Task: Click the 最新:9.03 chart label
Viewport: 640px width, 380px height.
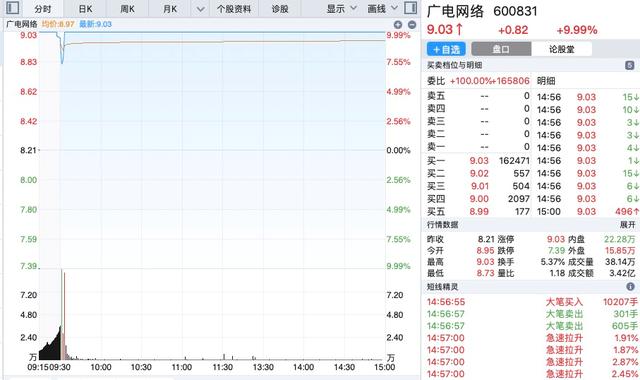Action: coord(95,24)
